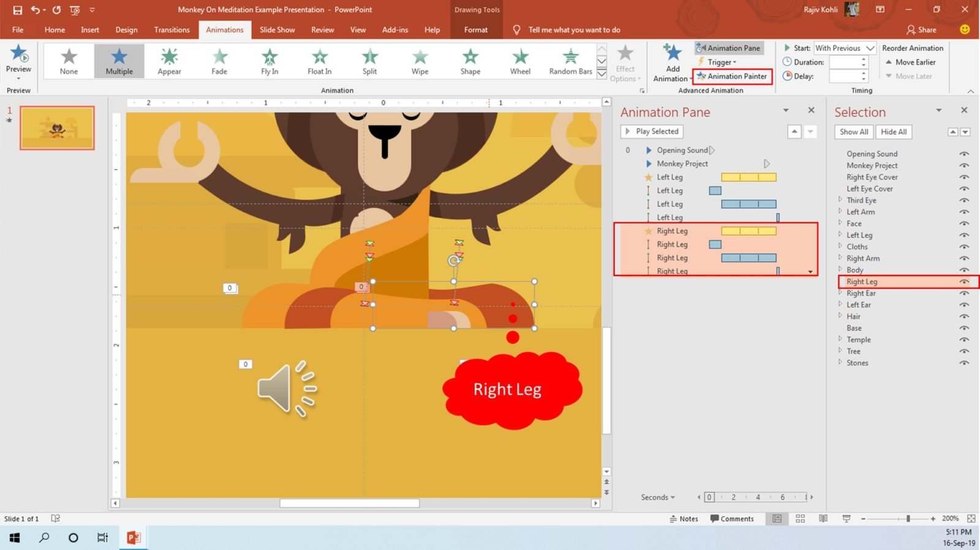980x550 pixels.
Task: Apply the Fade animation effect
Action: [x=219, y=61]
